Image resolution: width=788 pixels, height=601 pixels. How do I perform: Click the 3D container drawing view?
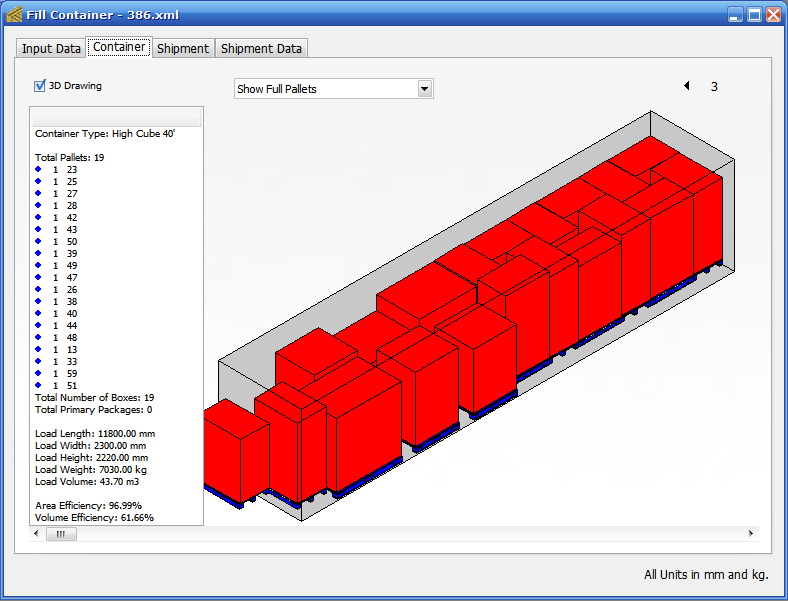click(x=470, y=317)
